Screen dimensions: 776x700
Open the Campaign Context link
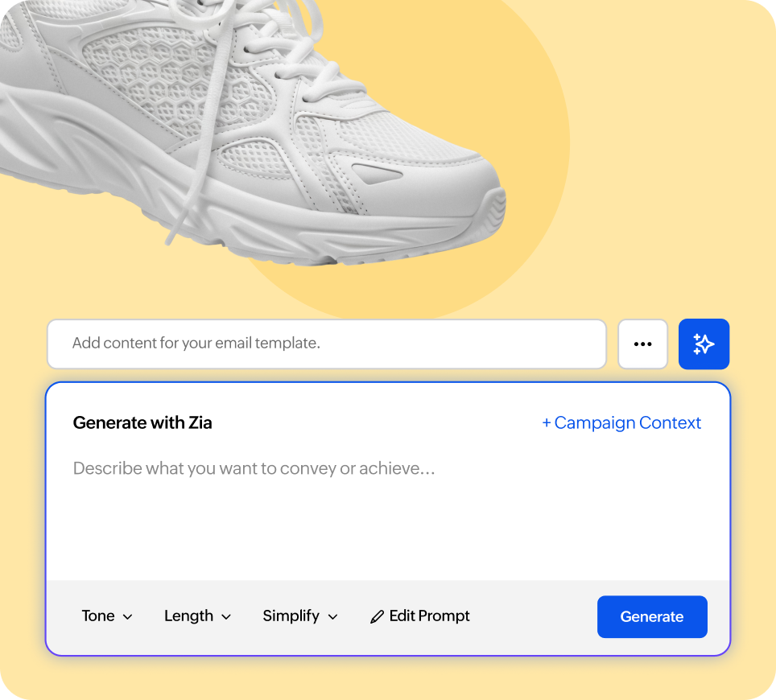pyautogui.click(x=621, y=422)
